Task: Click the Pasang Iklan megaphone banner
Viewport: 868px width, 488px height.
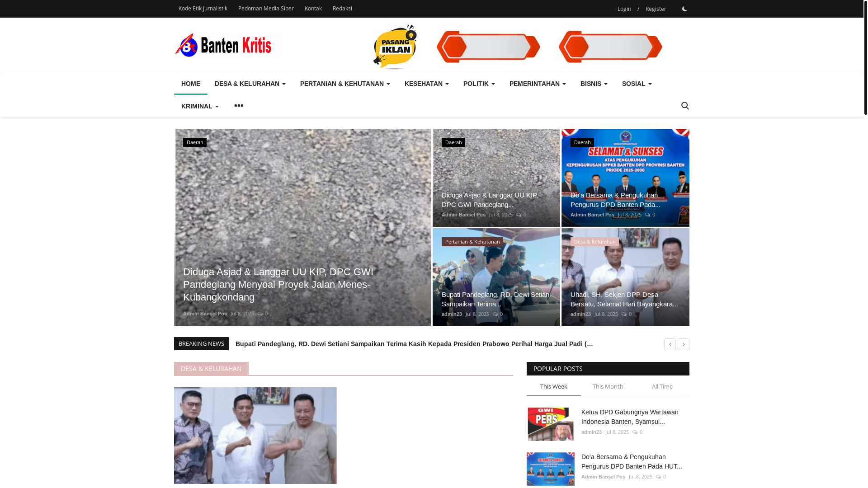Action: tap(395, 47)
